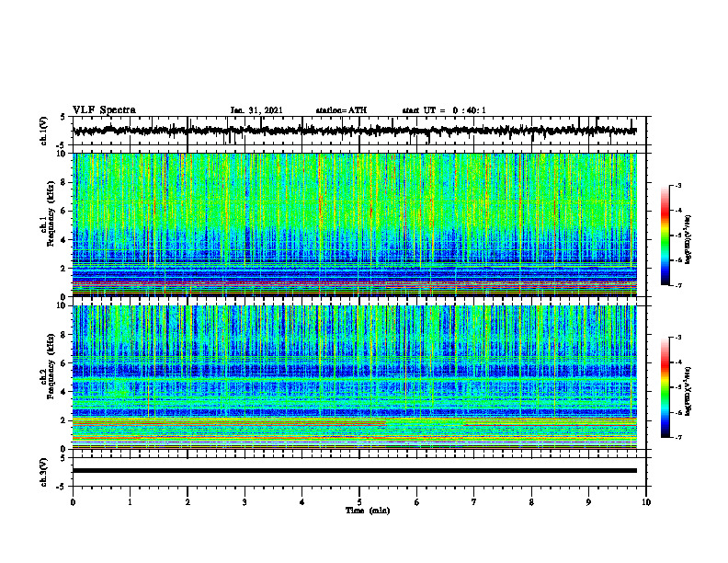Click the ch.1 spectrogram plot area
This screenshot has width=728, height=563.
tap(354, 224)
